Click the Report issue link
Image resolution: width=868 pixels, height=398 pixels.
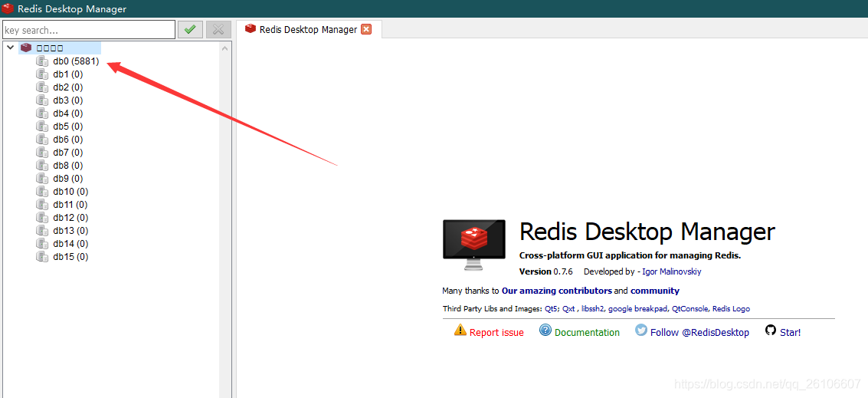click(x=496, y=333)
